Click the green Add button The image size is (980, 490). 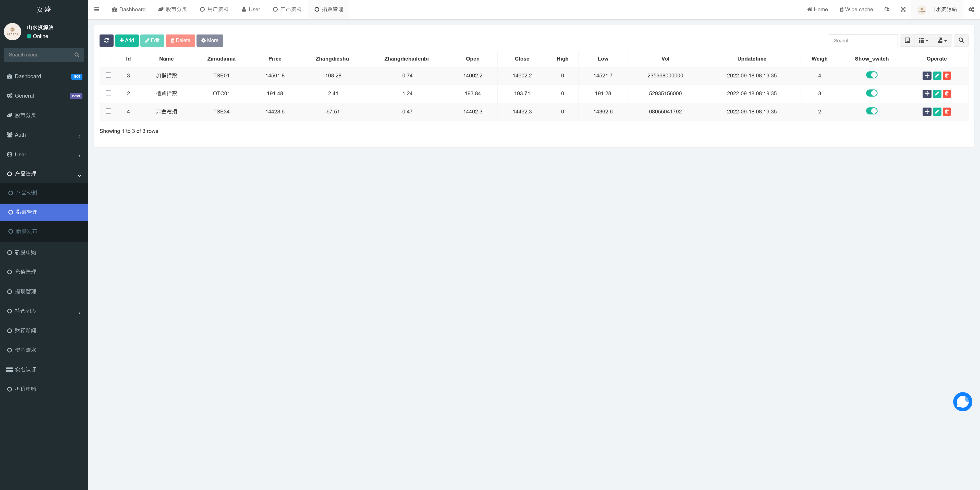pyautogui.click(x=127, y=40)
